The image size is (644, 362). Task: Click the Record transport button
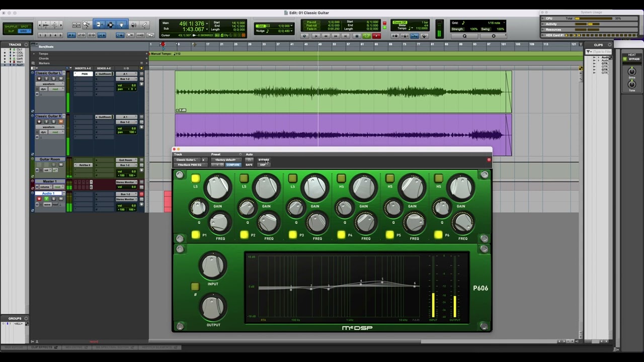pos(377,36)
